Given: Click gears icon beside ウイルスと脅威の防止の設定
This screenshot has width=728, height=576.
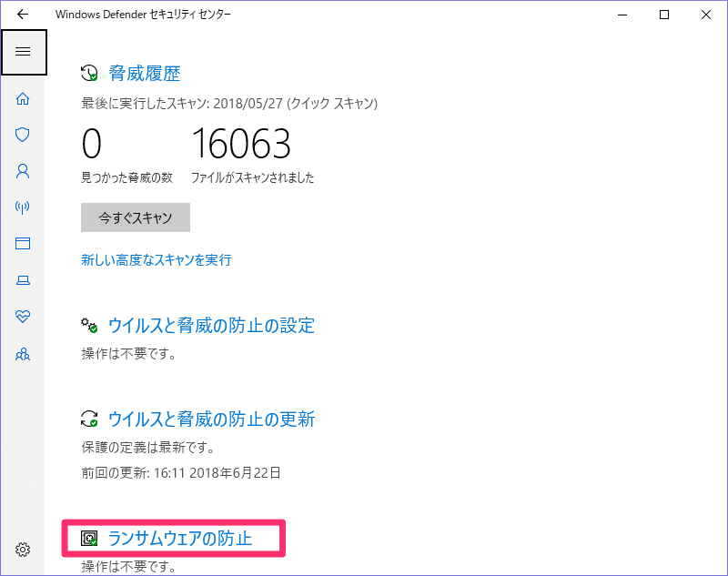Looking at the screenshot, I should [x=89, y=326].
